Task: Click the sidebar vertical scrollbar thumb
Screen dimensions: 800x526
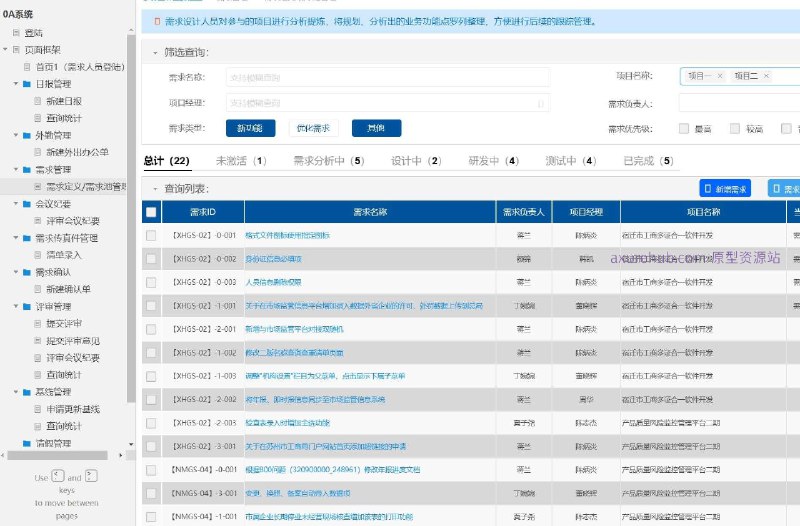Action: tap(131, 219)
